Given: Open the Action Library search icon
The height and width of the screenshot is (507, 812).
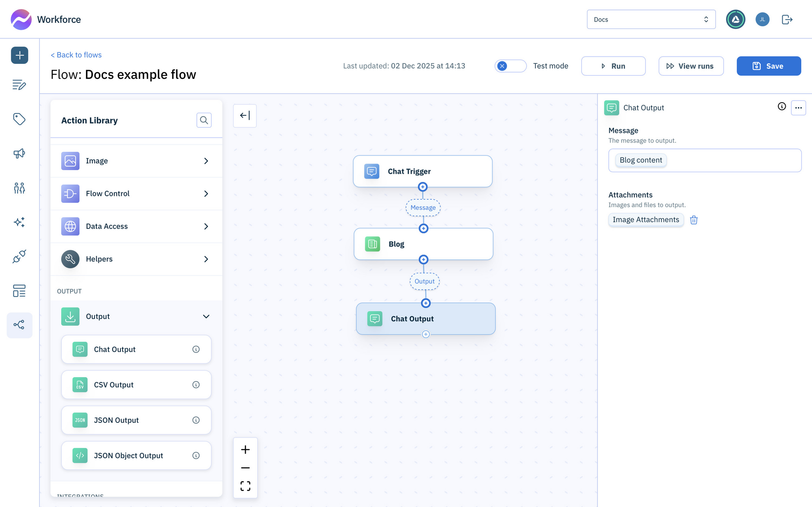Looking at the screenshot, I should (x=204, y=120).
